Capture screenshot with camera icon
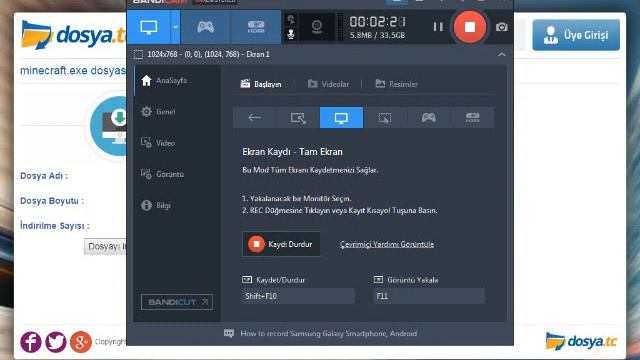The height and width of the screenshot is (360, 640). pyautogui.click(x=502, y=27)
